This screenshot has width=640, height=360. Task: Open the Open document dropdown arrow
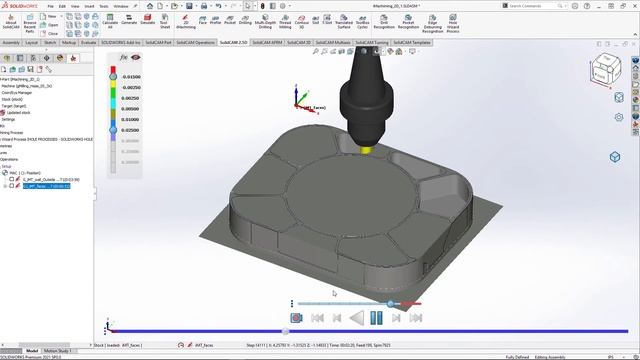click(181, 6)
